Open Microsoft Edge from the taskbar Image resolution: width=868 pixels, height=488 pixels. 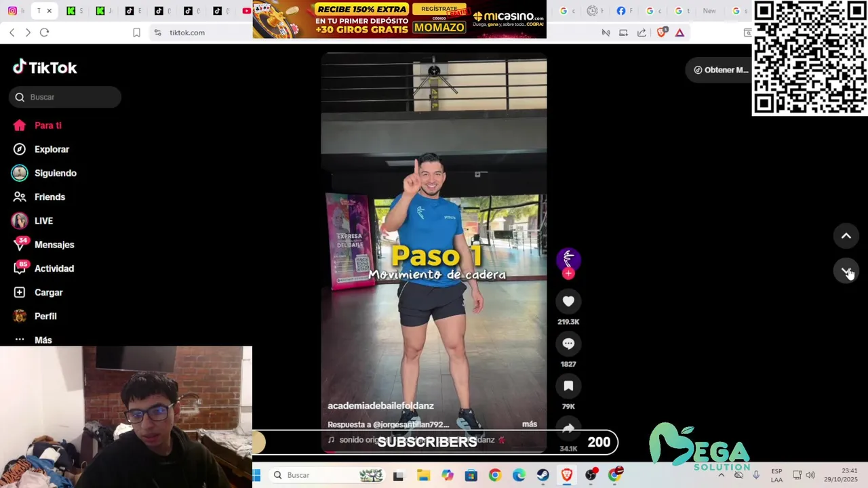pos(519,476)
